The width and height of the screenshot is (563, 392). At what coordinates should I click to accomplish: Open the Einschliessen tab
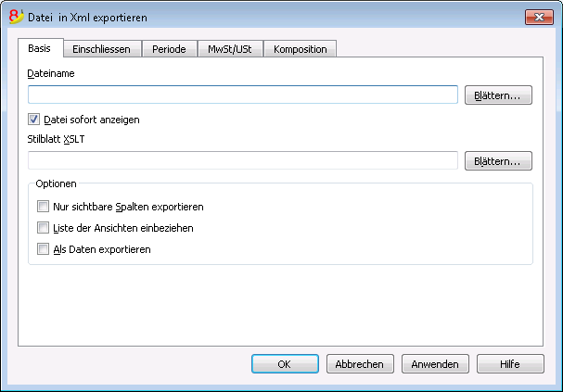[x=102, y=49]
